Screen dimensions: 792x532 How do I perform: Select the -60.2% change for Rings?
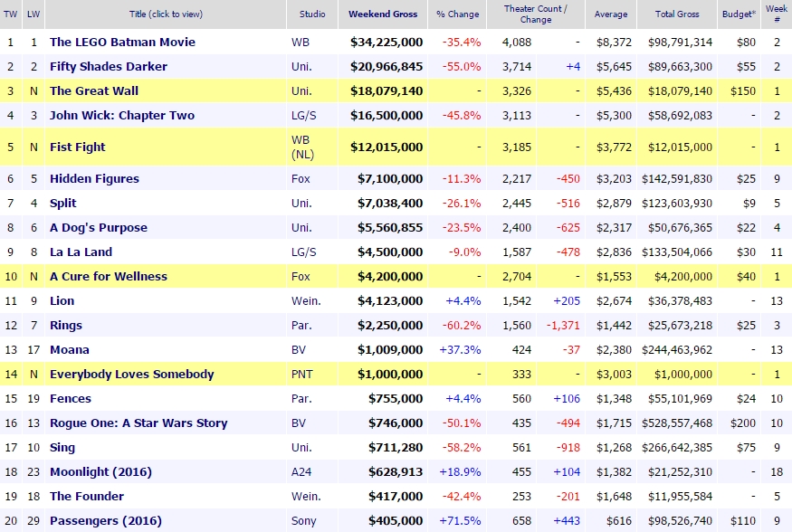[461, 326]
